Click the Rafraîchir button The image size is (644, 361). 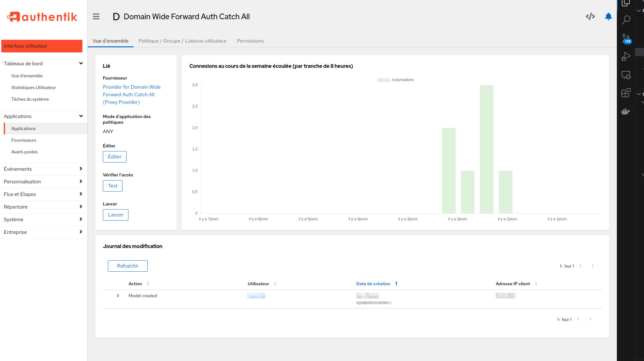pos(127,266)
